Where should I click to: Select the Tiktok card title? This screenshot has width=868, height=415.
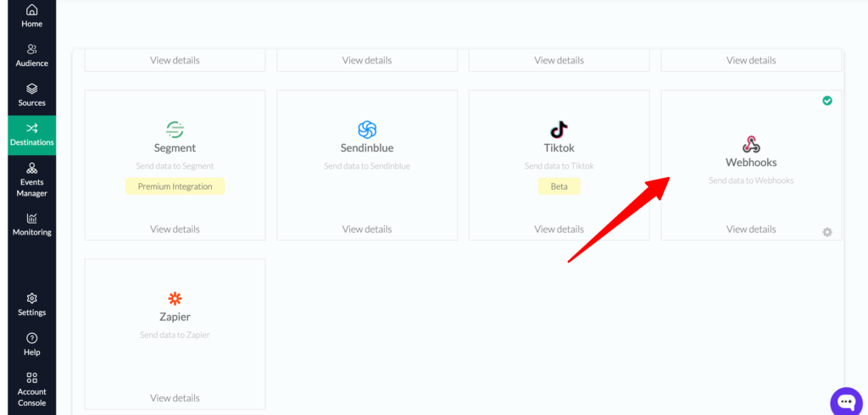[559, 148]
